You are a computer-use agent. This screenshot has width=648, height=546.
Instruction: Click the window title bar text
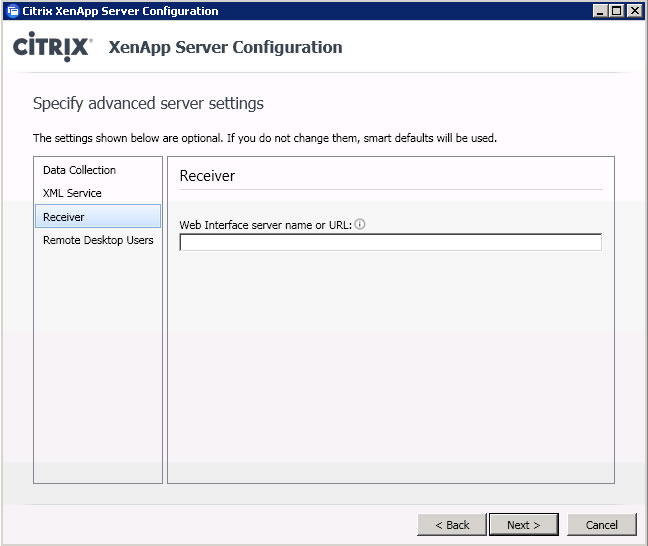coord(120,11)
